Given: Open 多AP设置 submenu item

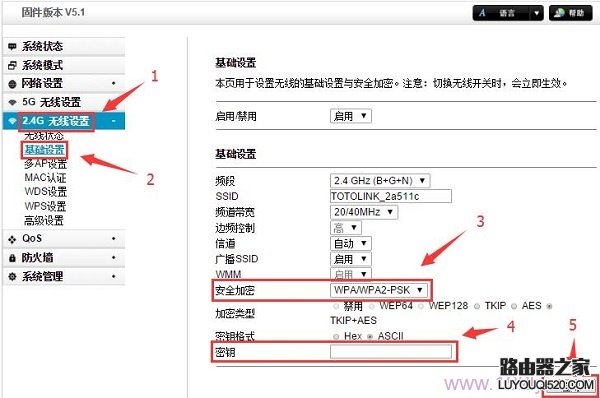Looking at the screenshot, I should point(46,164).
